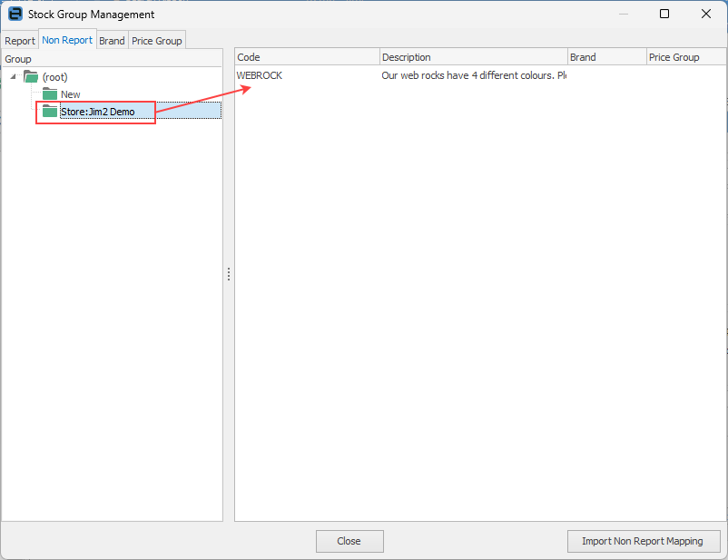
Task: Select Store:Jim2 Demo group
Action: point(97,112)
